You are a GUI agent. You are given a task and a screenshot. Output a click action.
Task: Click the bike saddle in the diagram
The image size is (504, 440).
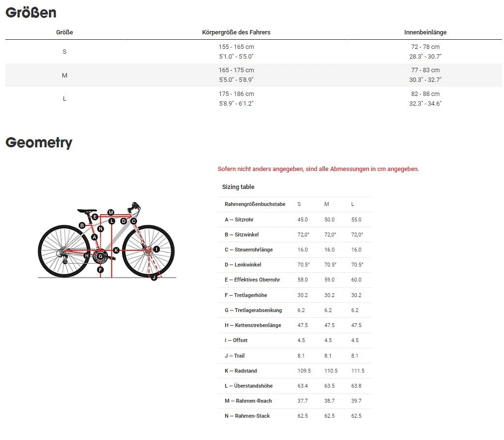pyautogui.click(x=85, y=210)
